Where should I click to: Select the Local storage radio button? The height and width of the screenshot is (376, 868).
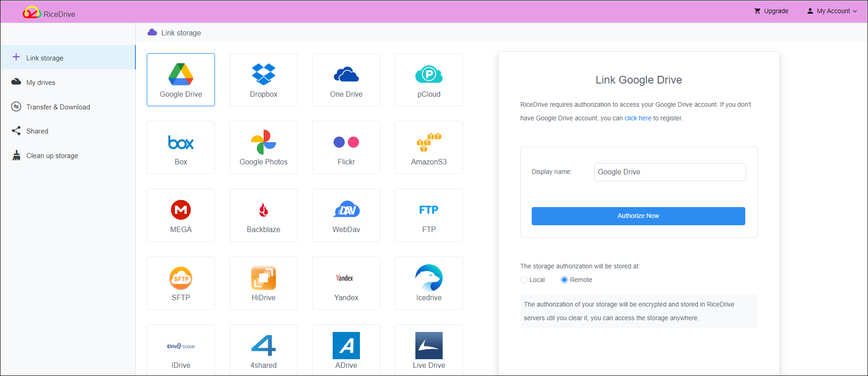pyautogui.click(x=524, y=280)
